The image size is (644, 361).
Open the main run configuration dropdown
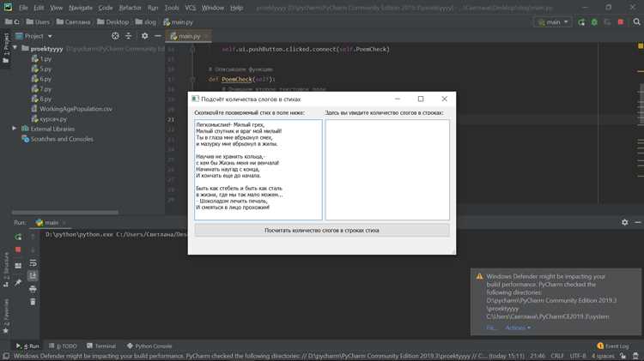click(x=553, y=22)
